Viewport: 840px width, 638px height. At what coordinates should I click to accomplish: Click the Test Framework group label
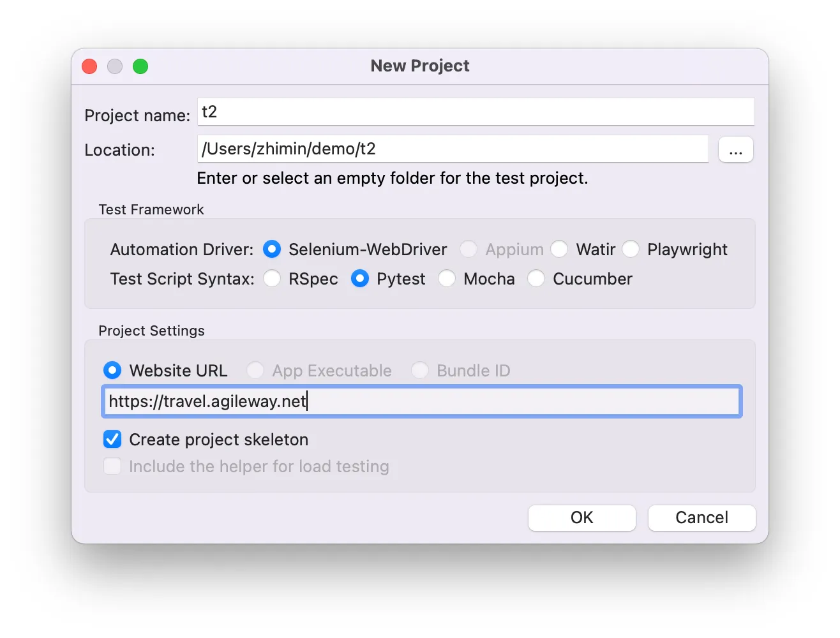pos(151,209)
